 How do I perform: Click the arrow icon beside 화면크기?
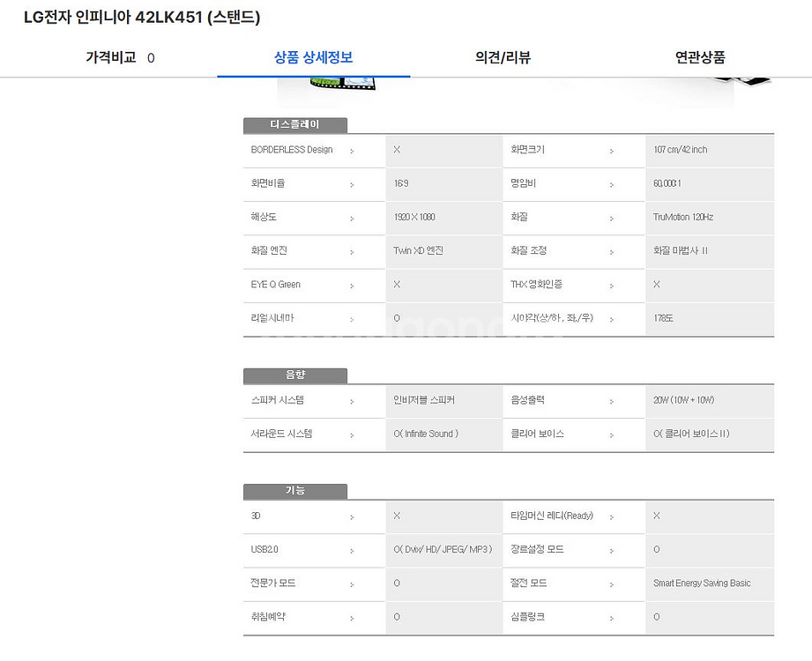coord(612,151)
